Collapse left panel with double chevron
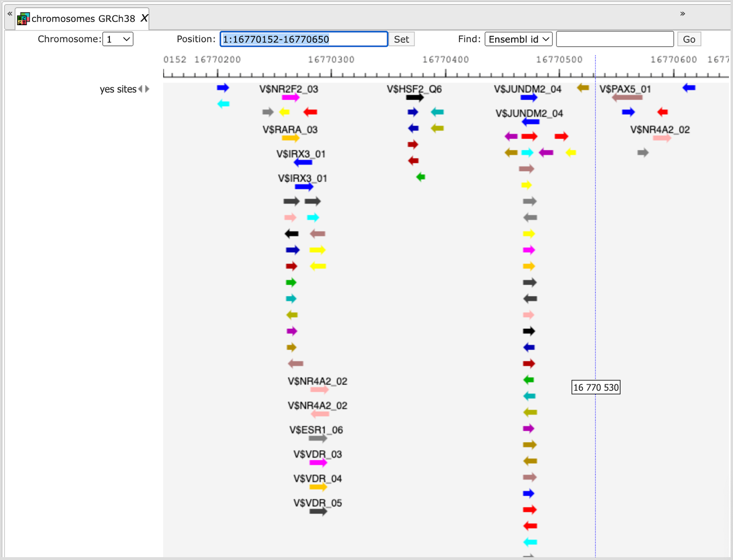This screenshot has width=733, height=560. click(10, 14)
